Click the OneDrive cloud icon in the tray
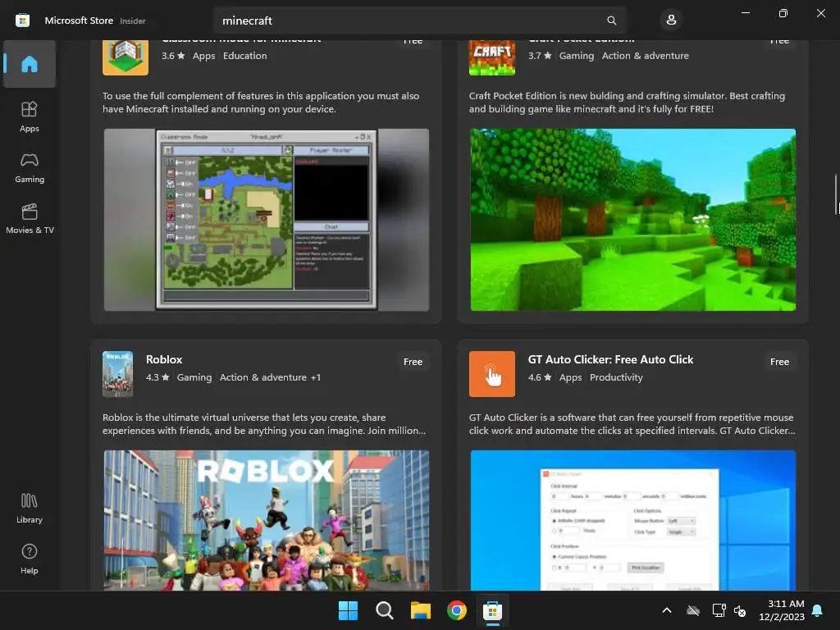Image resolution: width=840 pixels, height=630 pixels. coord(693,610)
